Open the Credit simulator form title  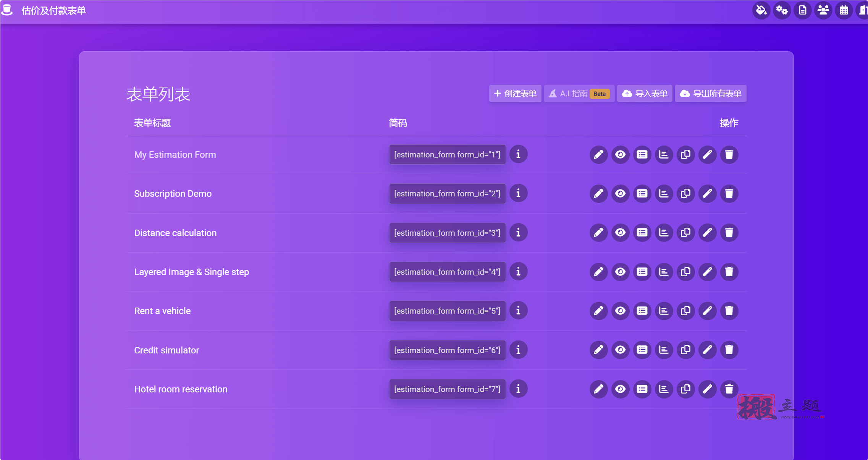pyautogui.click(x=166, y=350)
